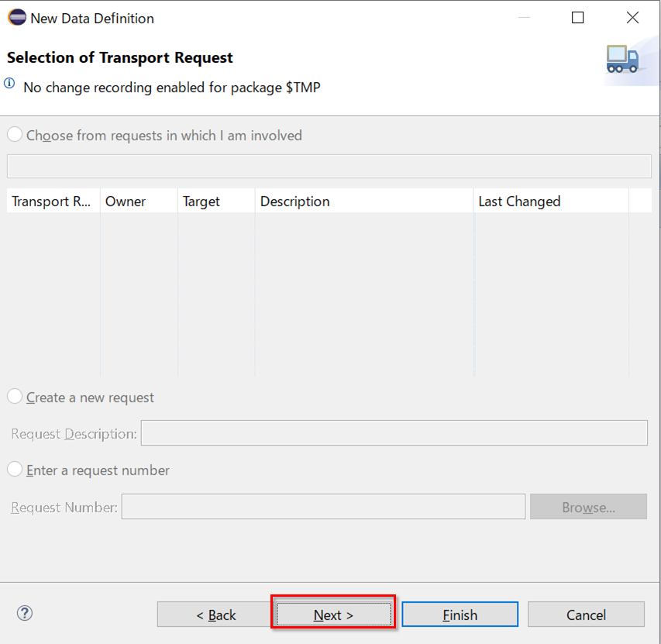Cancel the New Data Definition wizard
Screen dimensions: 661x644
(x=586, y=614)
